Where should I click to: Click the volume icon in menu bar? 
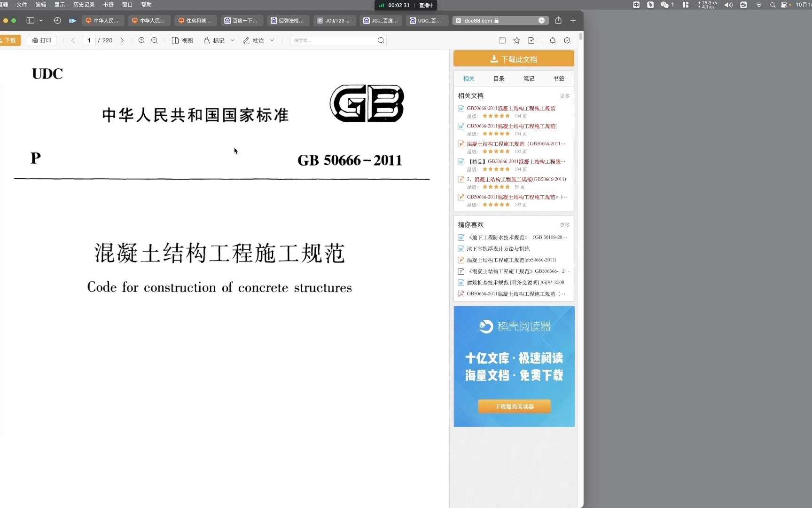tap(728, 5)
